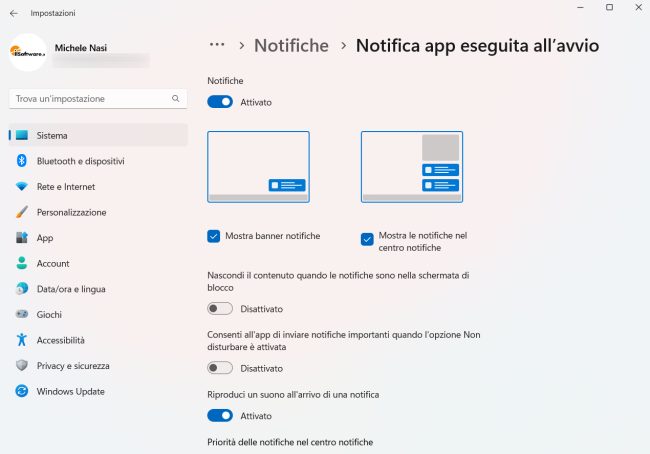
Task: Uncheck Mostra banner notifiche checkbox
Action: click(214, 236)
